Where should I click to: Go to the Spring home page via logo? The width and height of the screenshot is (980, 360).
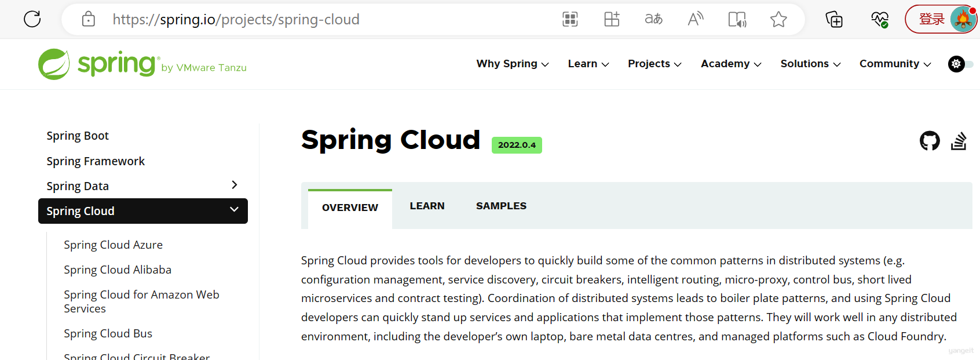[x=142, y=64]
